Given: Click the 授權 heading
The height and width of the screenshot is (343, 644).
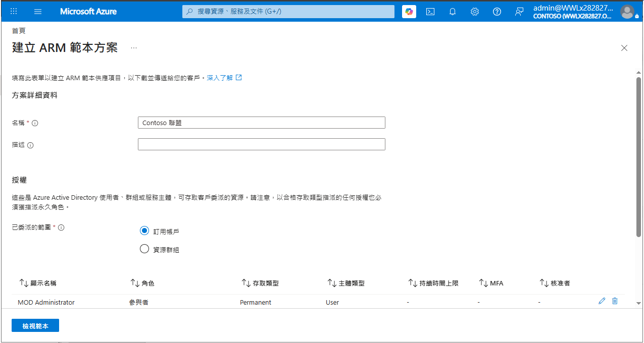Looking at the screenshot, I should tap(19, 180).
